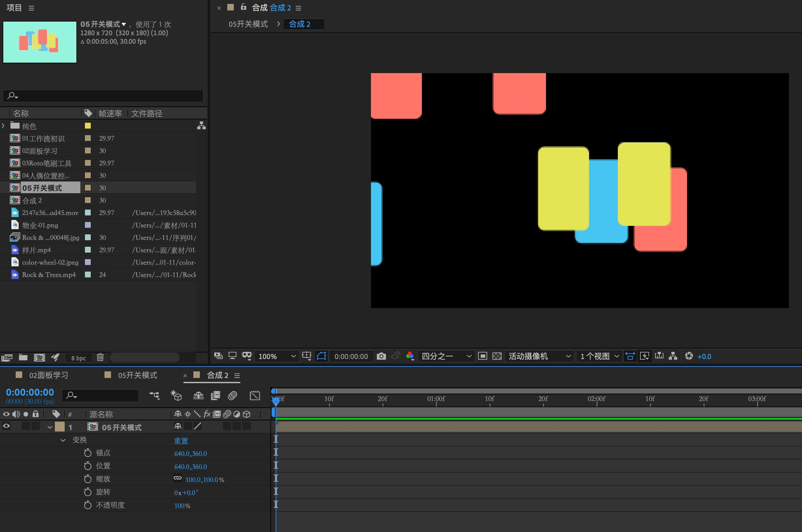Switch to the 02面板学习 timeline tab
Image resolution: width=802 pixels, height=532 pixels.
click(x=48, y=375)
